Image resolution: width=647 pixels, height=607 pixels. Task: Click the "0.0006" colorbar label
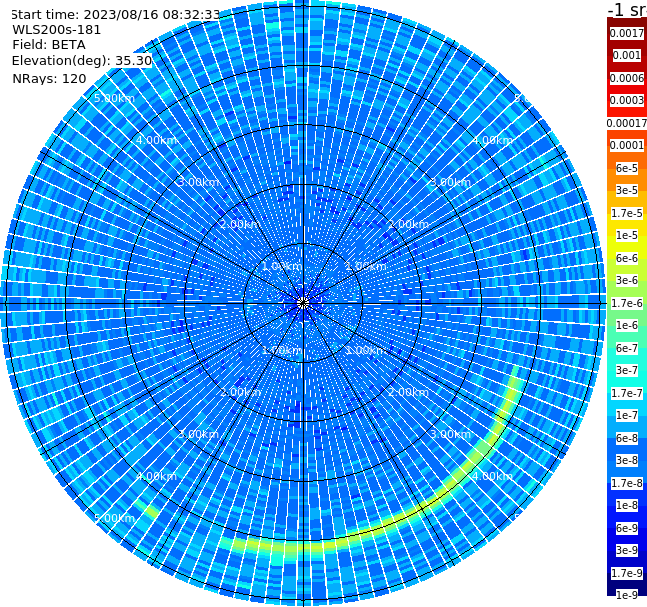[x=626, y=78]
